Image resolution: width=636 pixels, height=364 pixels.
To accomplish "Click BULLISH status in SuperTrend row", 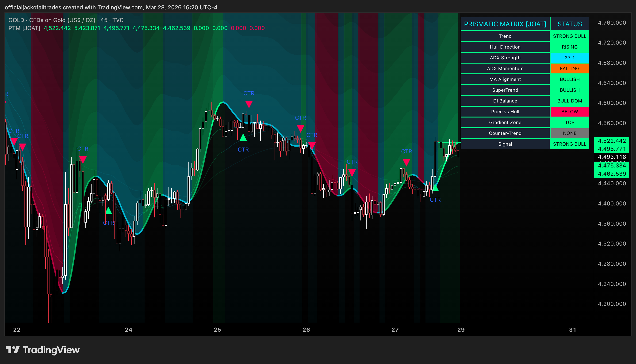I will coord(570,90).
